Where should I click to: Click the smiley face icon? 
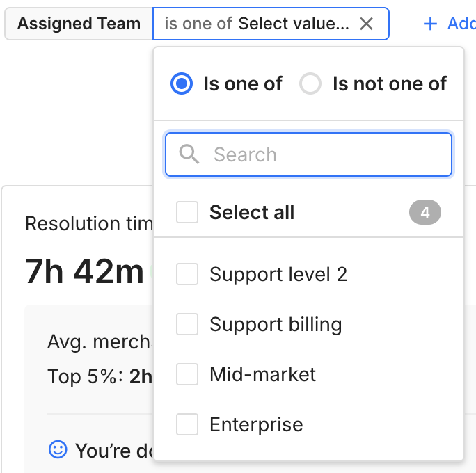coord(57,450)
